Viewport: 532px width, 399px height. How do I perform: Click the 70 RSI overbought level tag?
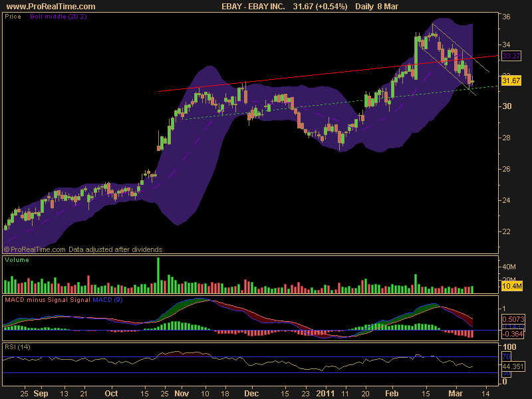click(506, 356)
